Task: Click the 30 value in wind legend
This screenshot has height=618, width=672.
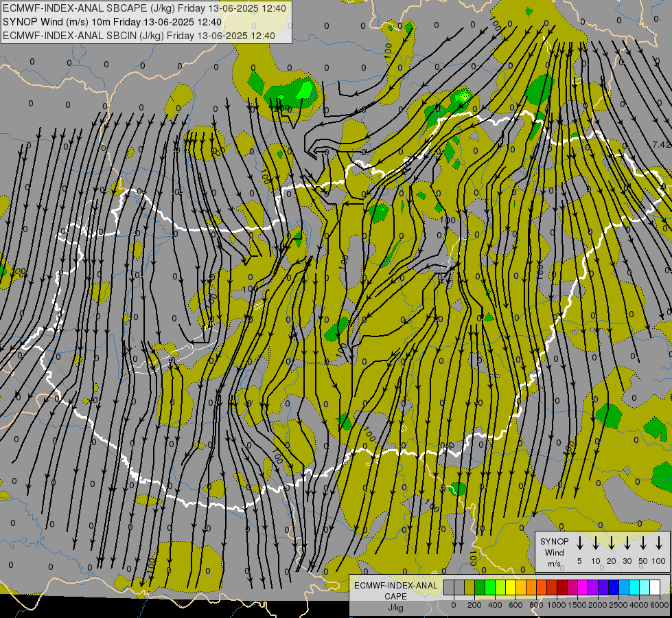Action: (627, 561)
